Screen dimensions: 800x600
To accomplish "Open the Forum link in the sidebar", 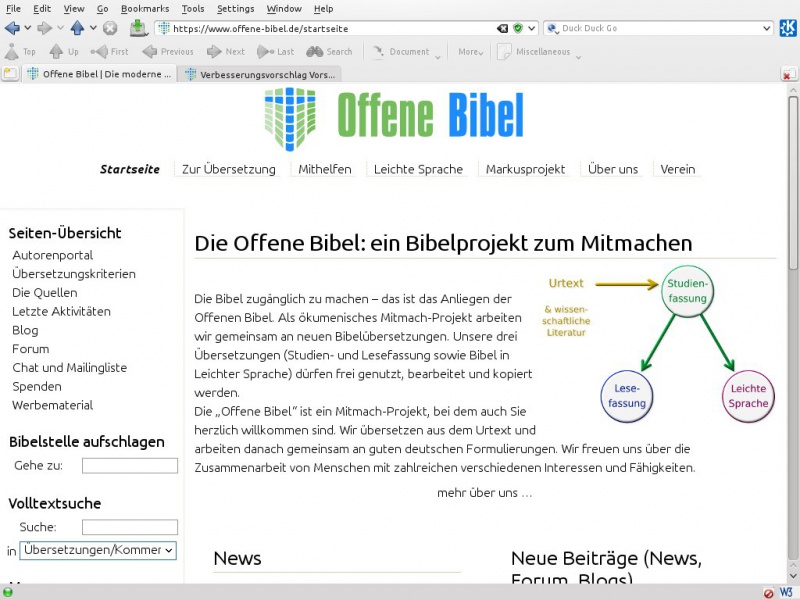I will pyautogui.click(x=30, y=348).
